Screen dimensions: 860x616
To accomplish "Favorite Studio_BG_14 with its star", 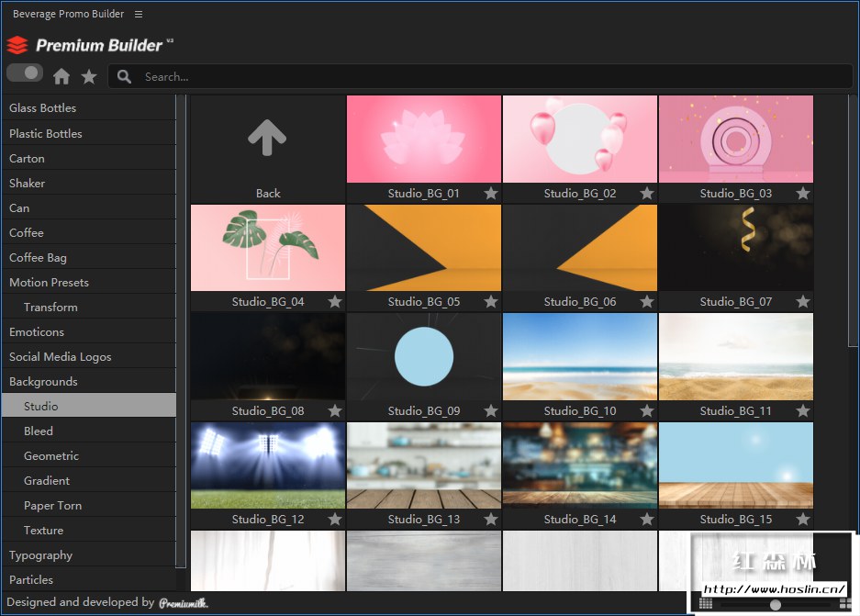I will coord(647,519).
